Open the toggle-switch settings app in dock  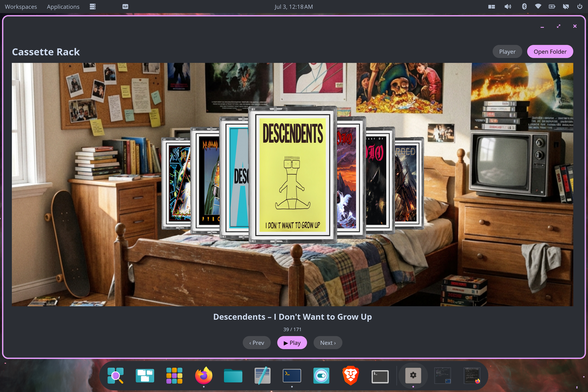[x=321, y=375]
